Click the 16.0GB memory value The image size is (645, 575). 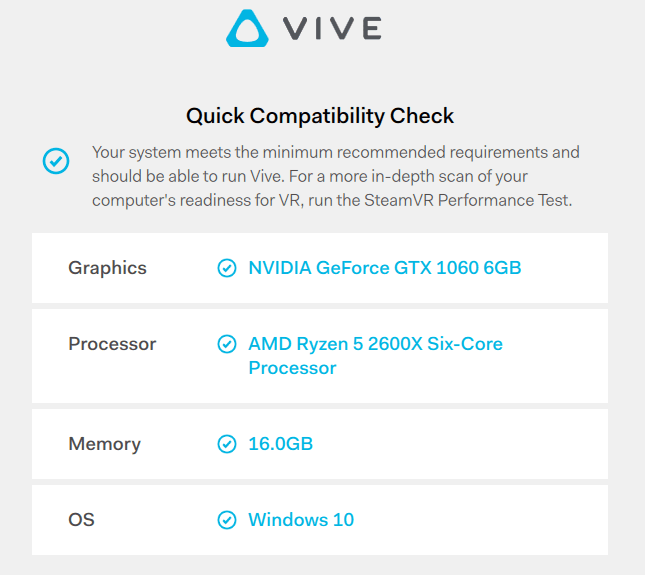click(x=281, y=444)
